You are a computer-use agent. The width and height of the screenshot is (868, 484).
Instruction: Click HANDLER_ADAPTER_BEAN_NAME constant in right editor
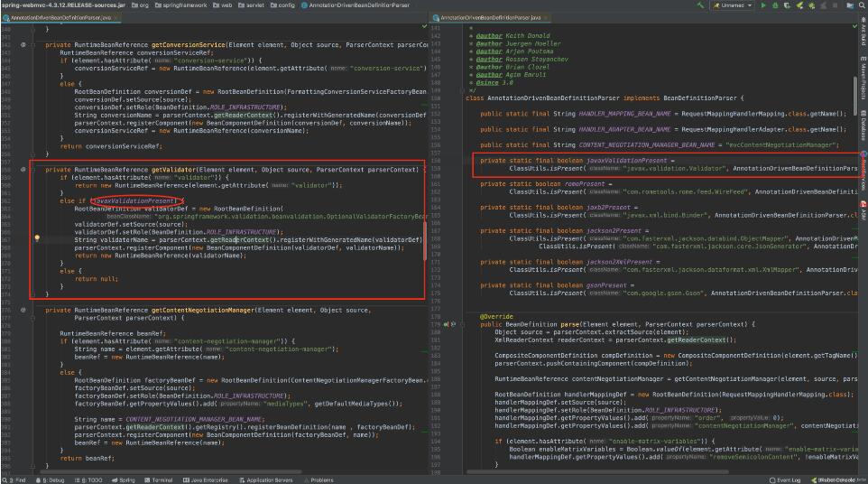[x=624, y=129]
